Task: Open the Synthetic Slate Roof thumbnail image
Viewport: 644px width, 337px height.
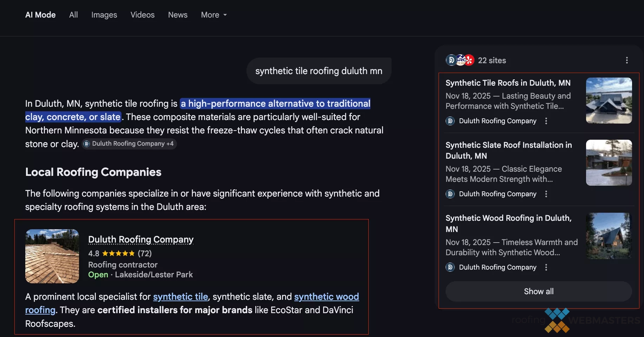Action: (609, 163)
